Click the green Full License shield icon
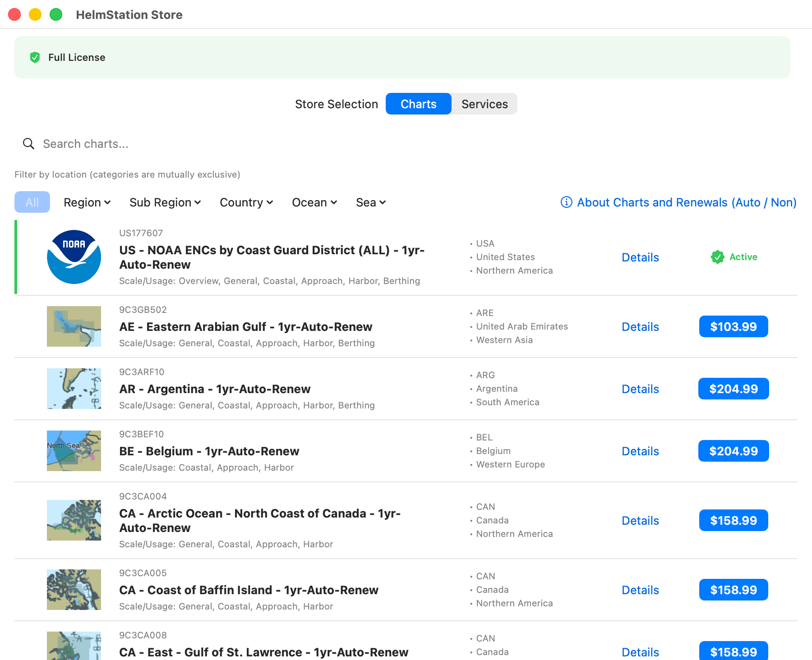The image size is (812, 660). tap(35, 57)
